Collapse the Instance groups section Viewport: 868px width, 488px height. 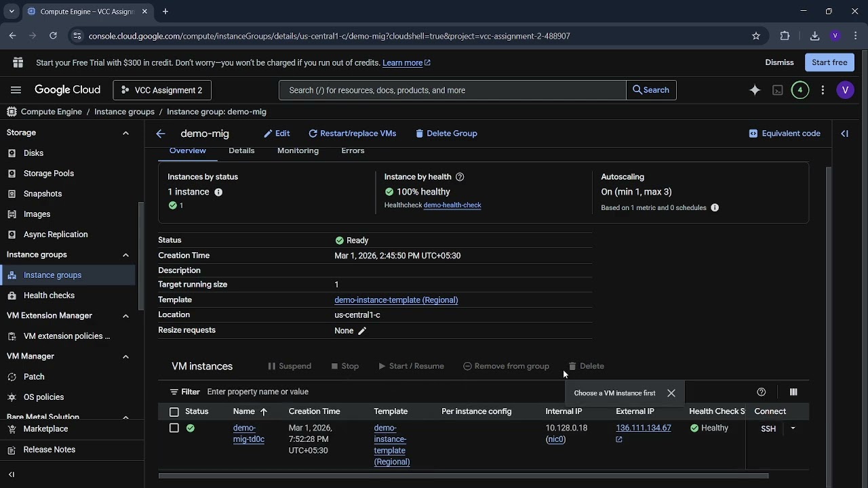pyautogui.click(x=125, y=255)
